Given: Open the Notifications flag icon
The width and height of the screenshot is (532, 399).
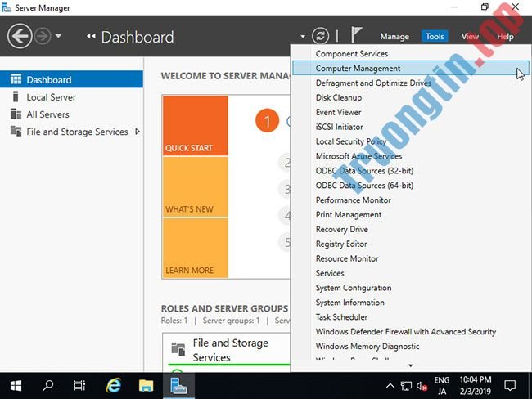Looking at the screenshot, I should pyautogui.click(x=356, y=34).
